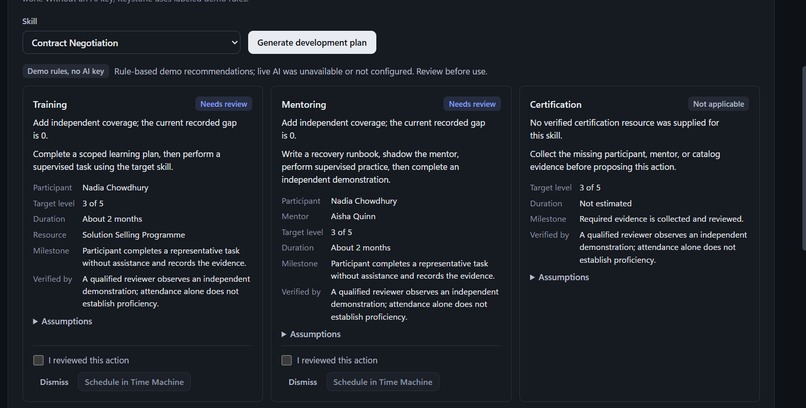Click 'About 2 months' in Training card
The image size is (806, 408).
(112, 219)
